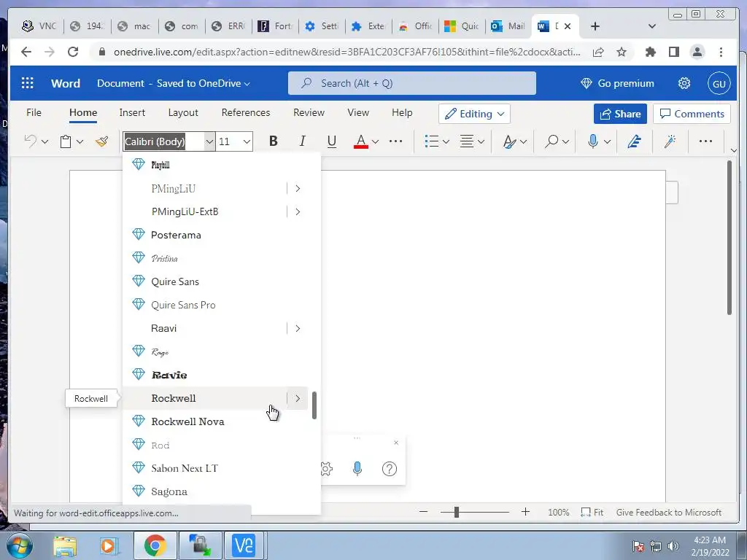Open the Comments pane
The image size is (747, 560).
(x=692, y=114)
